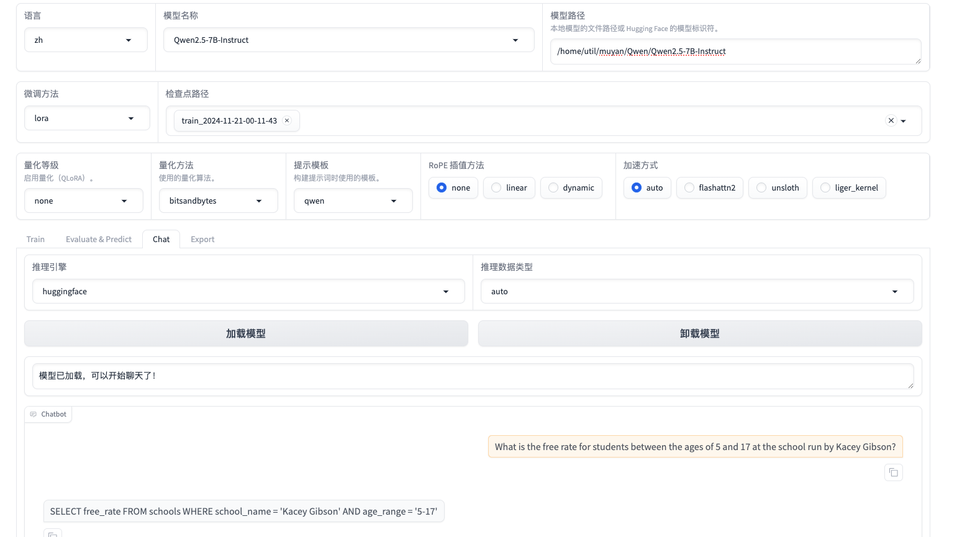This screenshot has height=537, width=980.
Task: Click the 加载模型 load model button
Action: 246,333
